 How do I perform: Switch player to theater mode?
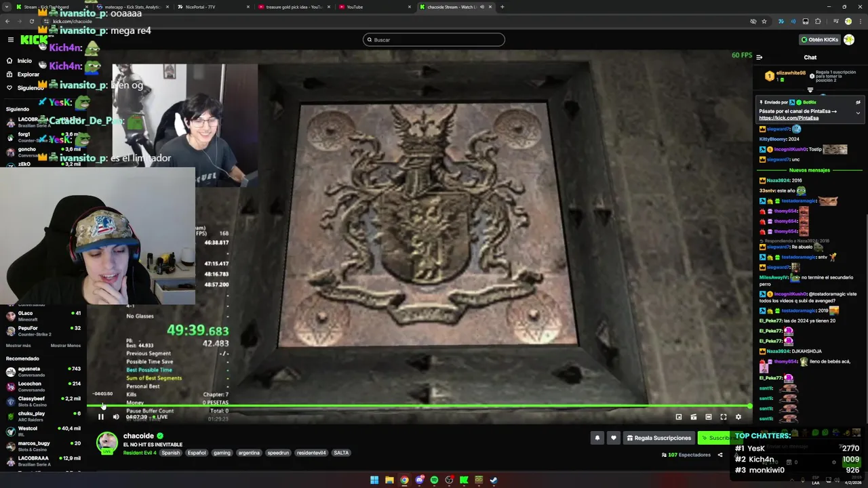click(x=709, y=417)
